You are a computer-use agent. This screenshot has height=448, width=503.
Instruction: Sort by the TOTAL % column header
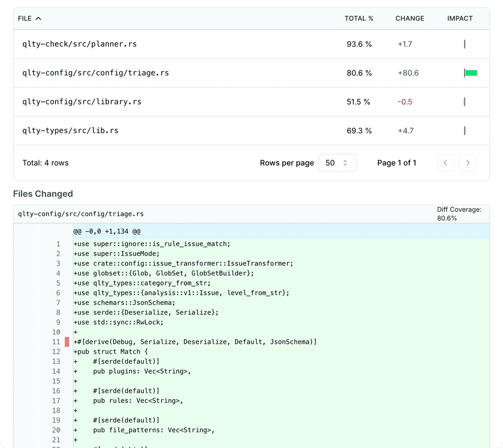(359, 19)
